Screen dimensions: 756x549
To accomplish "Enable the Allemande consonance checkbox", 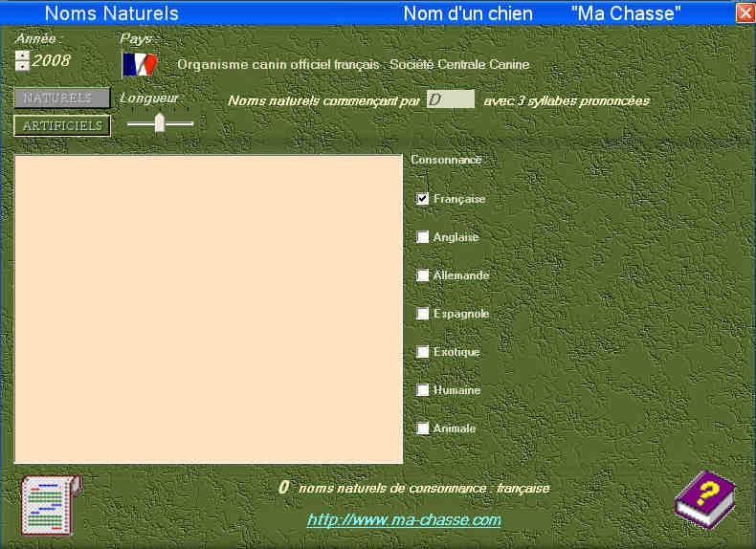I will (422, 275).
